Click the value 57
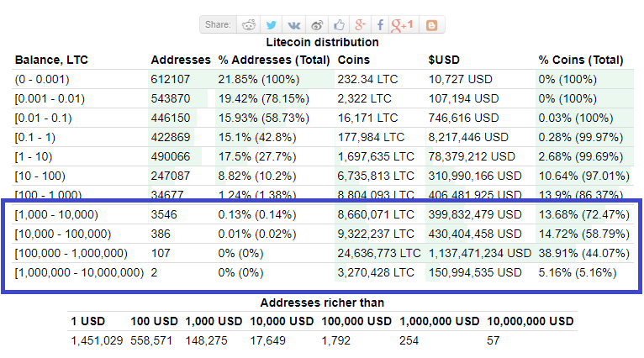This screenshot has width=644, height=358. pos(494,340)
